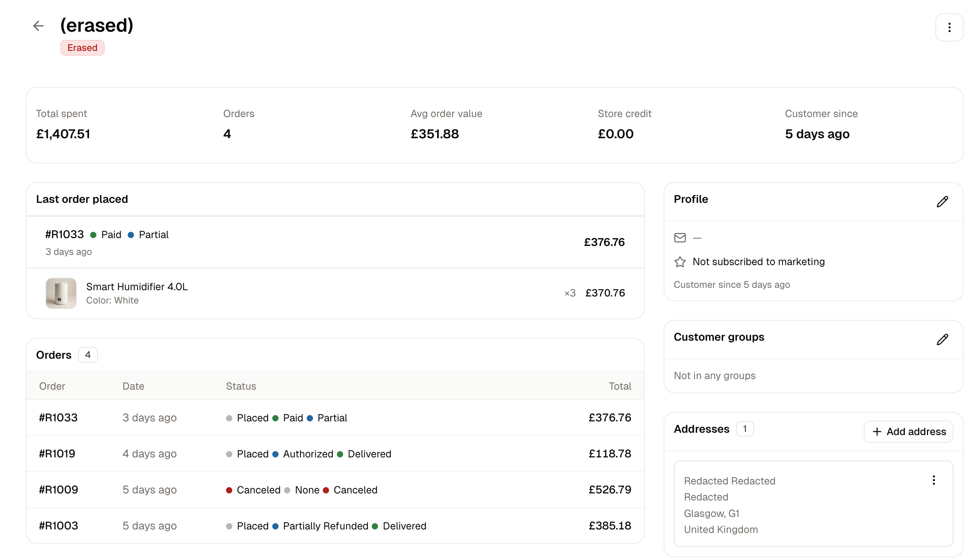977x560 pixels.
Task: Click the Date column header
Action: (133, 386)
